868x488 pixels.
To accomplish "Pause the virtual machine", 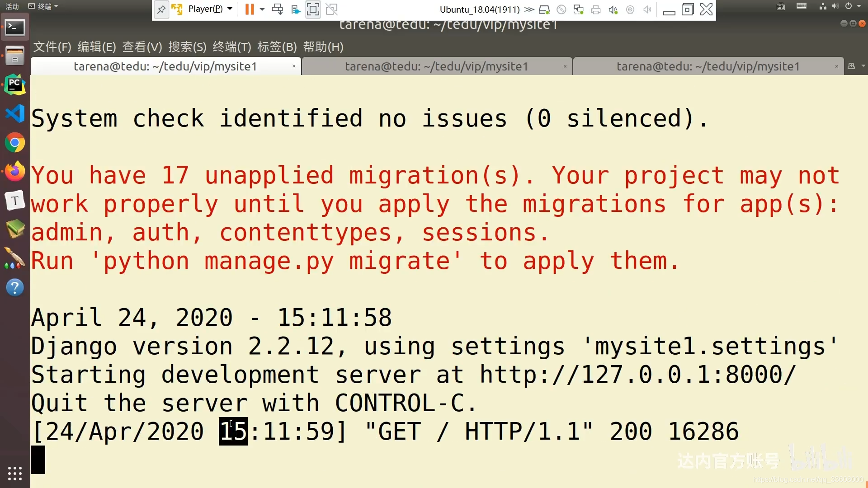I will click(x=249, y=9).
